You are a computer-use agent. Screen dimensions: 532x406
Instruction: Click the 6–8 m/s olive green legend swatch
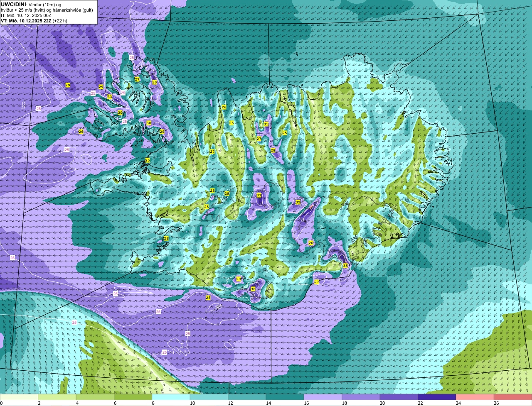pos(133,397)
